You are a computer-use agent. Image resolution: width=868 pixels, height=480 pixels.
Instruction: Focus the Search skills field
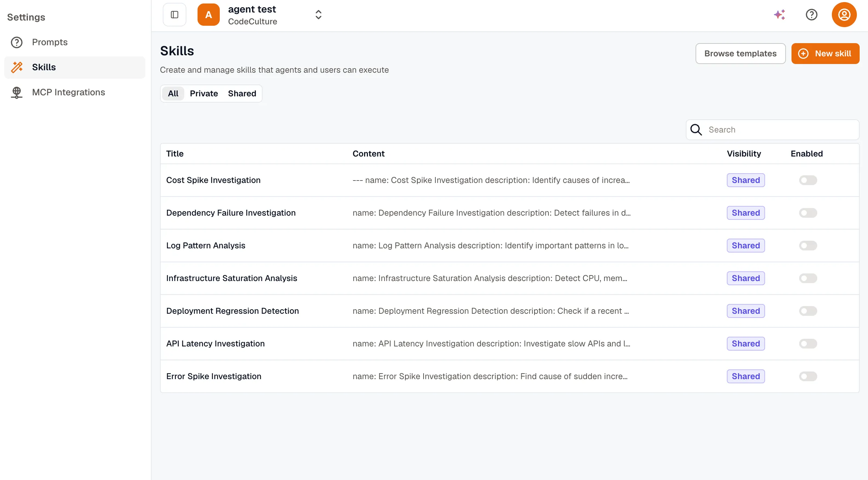pyautogui.click(x=772, y=130)
